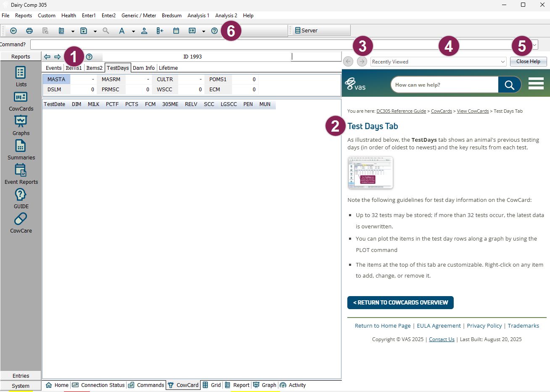This screenshot has width=550, height=392.
Task: Open the help hamburger menu
Action: (x=536, y=84)
